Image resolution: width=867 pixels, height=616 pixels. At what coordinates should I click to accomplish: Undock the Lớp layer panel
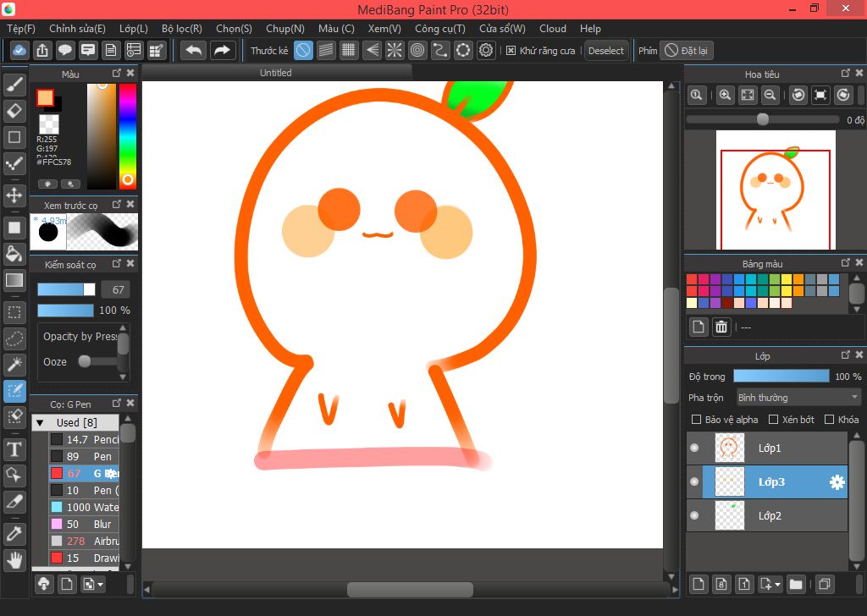tap(846, 355)
